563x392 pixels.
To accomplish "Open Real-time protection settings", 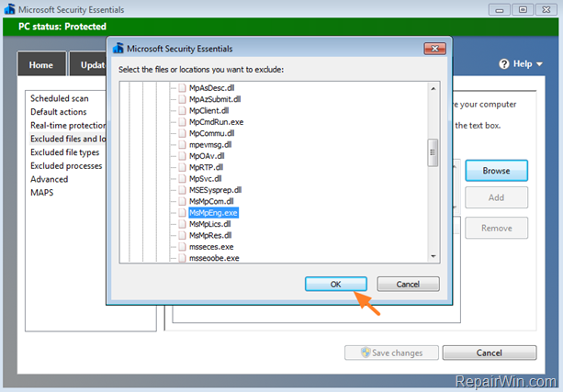I will 68,125.
